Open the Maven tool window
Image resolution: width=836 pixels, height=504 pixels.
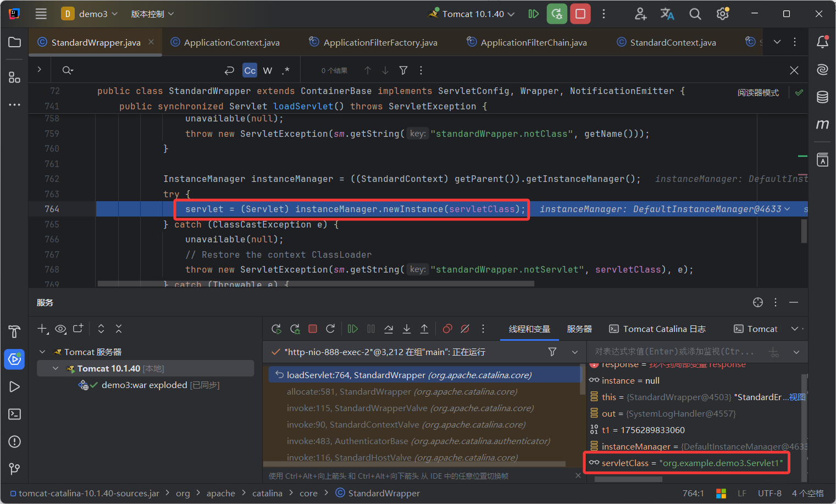[822, 125]
